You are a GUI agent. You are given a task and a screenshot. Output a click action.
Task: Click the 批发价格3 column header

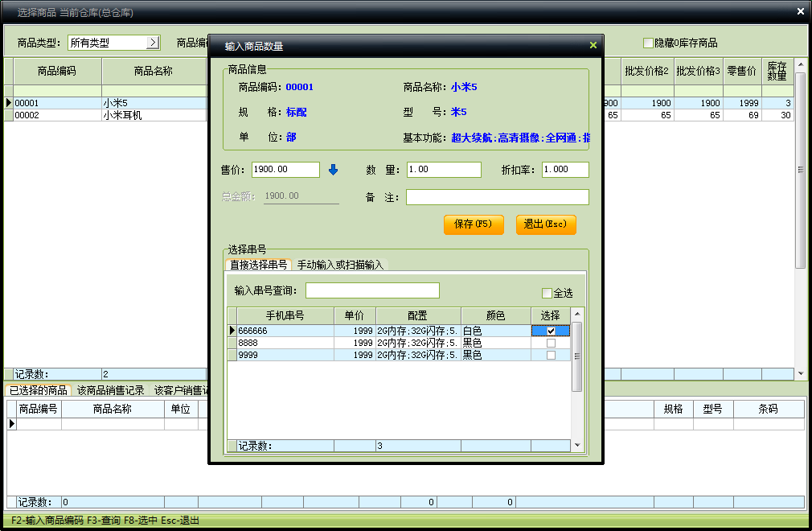pyautogui.click(x=698, y=71)
